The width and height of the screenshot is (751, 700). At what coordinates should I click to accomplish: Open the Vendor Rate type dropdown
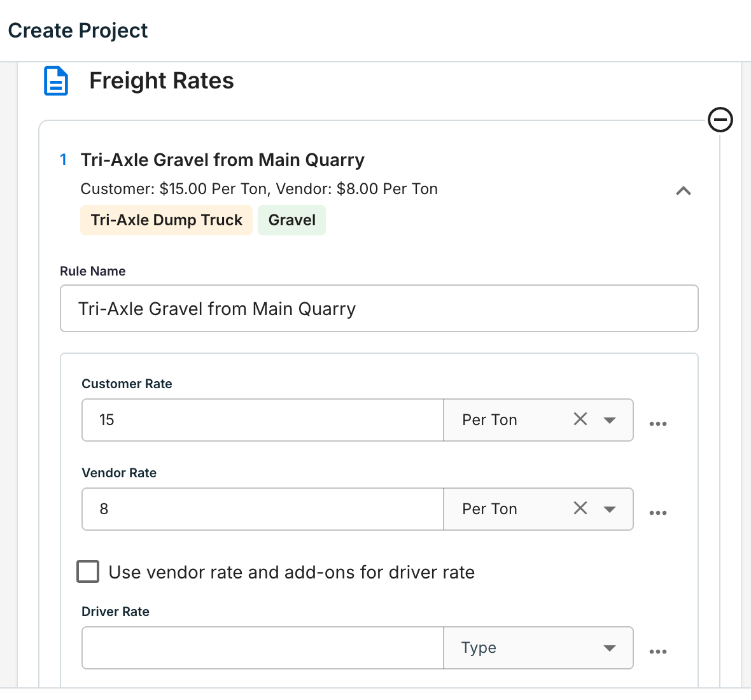[609, 509]
